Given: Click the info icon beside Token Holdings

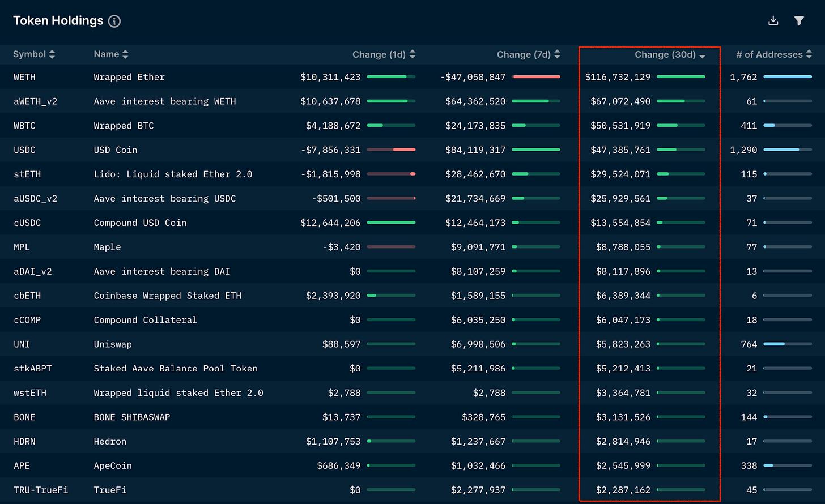Looking at the screenshot, I should [114, 22].
